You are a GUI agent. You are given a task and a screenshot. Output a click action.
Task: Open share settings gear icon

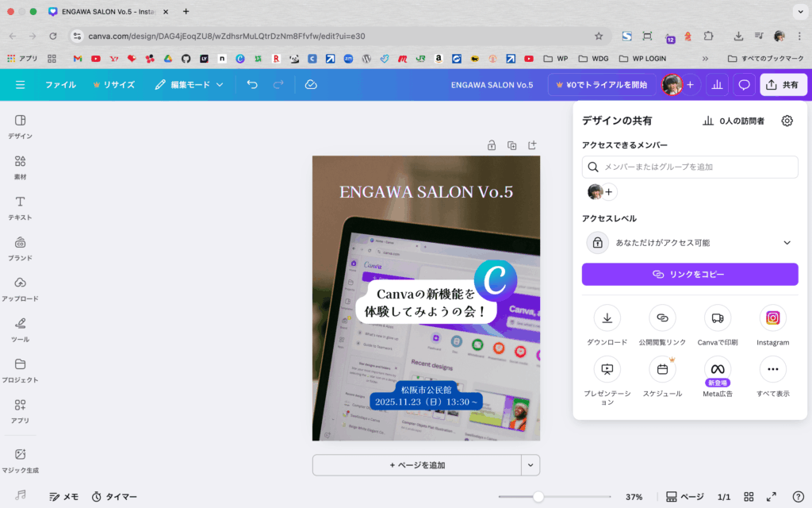tap(787, 121)
